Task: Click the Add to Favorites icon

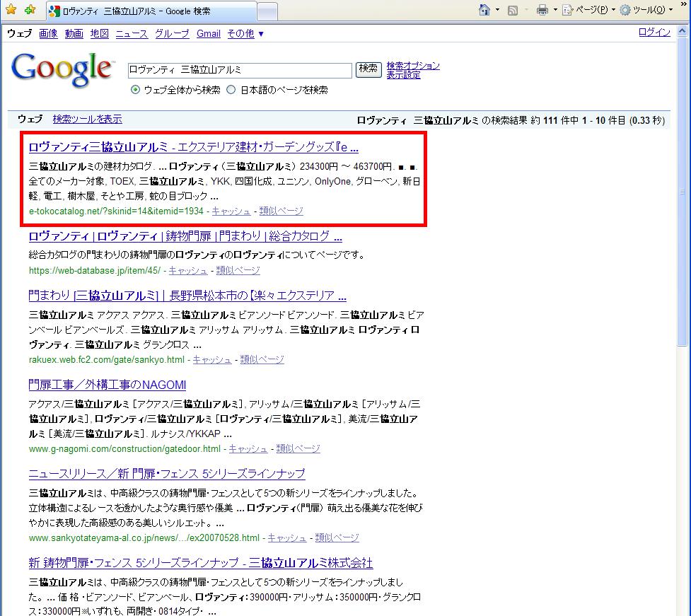Action: 30,10
